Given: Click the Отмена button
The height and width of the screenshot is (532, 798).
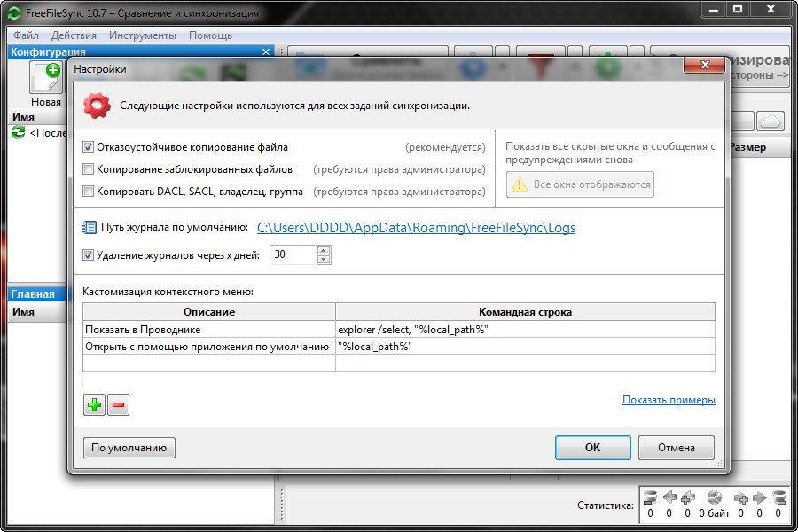Looking at the screenshot, I should [677, 448].
